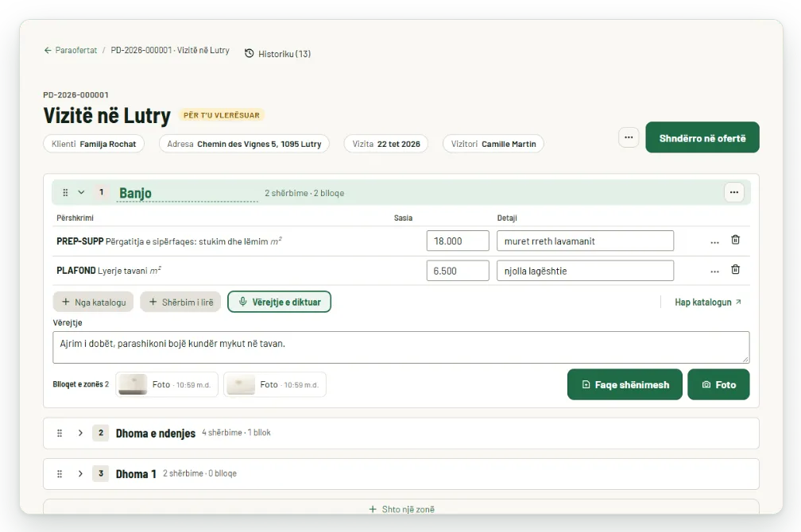Open more options for the PREP-SUPP row
The width and height of the screenshot is (801, 532).
click(x=714, y=241)
